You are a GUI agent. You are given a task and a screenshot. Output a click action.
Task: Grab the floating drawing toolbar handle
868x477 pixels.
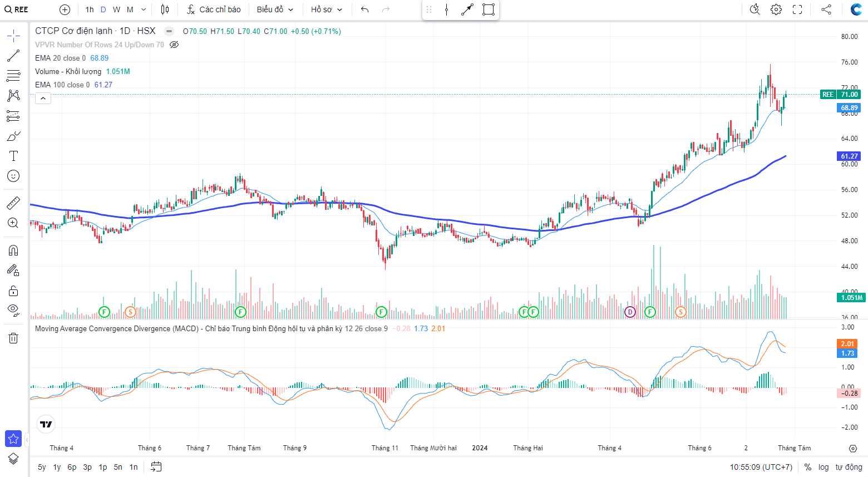pyautogui.click(x=429, y=9)
